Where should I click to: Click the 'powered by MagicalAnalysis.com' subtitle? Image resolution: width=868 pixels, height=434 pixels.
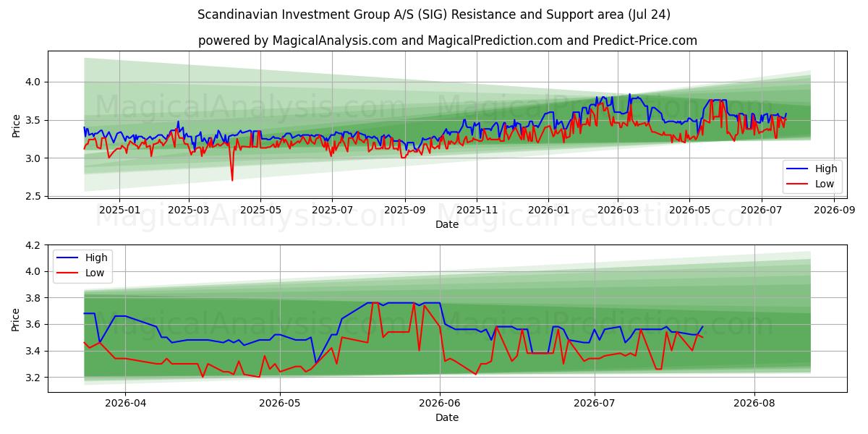tap(448, 41)
